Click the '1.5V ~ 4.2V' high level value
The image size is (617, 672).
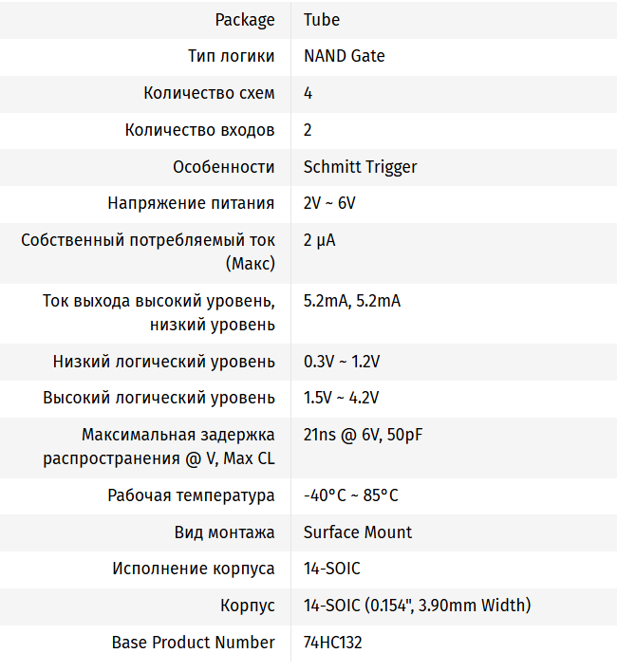(342, 399)
